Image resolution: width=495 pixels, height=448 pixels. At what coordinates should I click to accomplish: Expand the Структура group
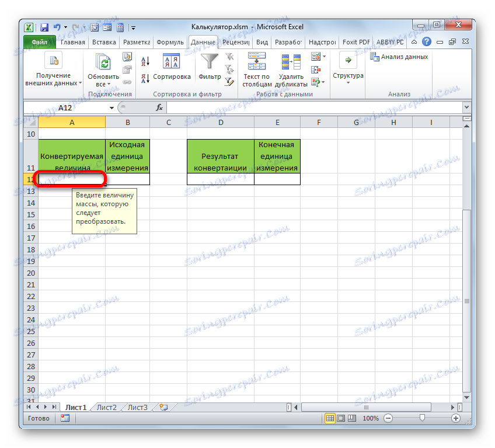click(348, 68)
